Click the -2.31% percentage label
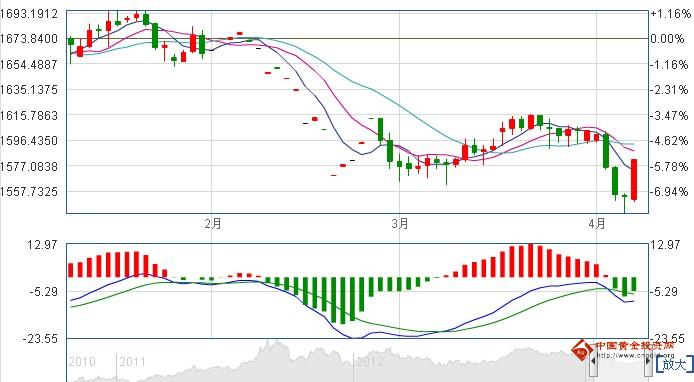 (x=669, y=90)
